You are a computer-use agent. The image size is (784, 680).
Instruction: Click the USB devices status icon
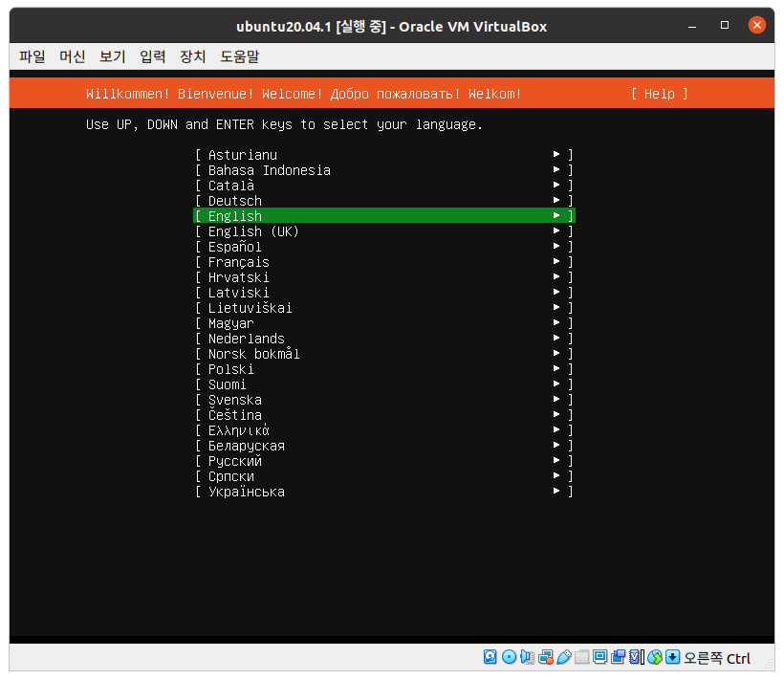coord(563,657)
